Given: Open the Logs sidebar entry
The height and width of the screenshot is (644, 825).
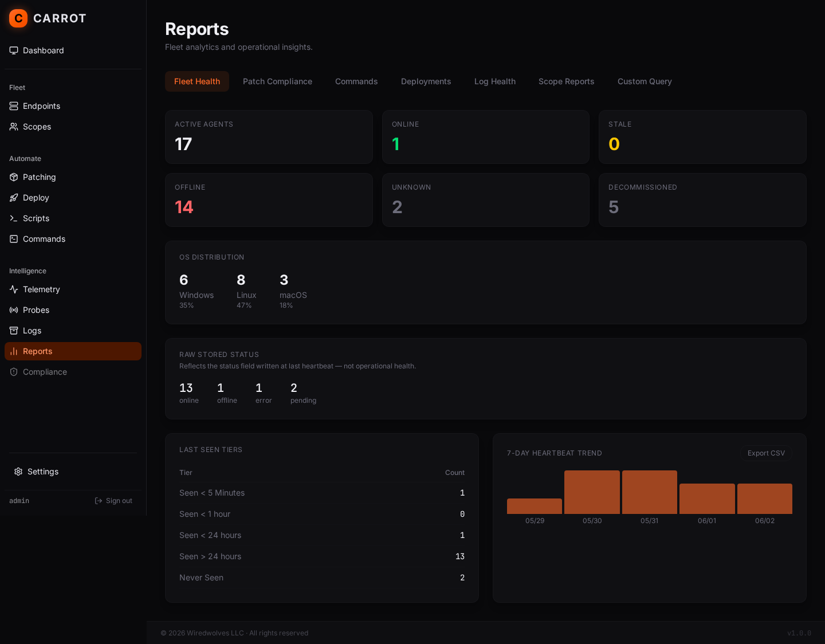Looking at the screenshot, I should coord(73,331).
